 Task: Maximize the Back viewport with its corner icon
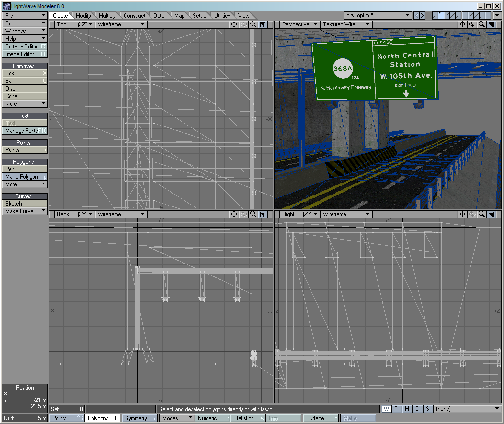(263, 214)
